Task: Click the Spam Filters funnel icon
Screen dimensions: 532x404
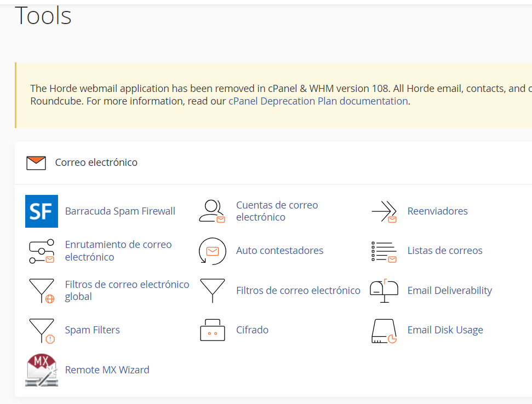Action: 42,331
